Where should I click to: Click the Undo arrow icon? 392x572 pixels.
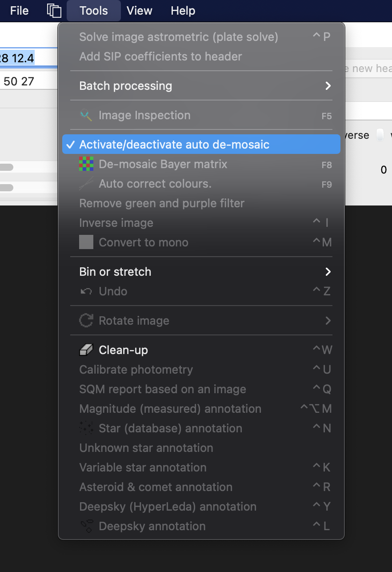[x=86, y=291]
